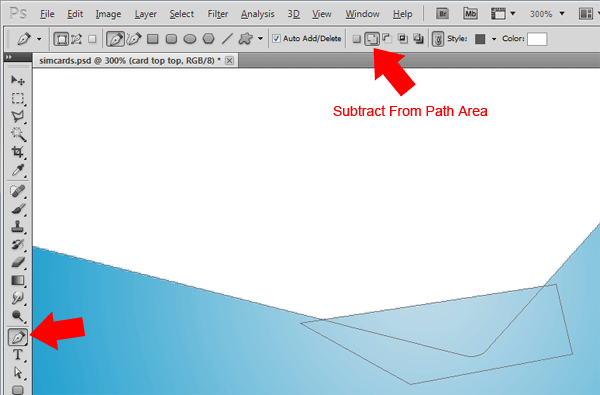Screen dimensions: 600x395
Task: Select the Gradient tool
Action: (18, 280)
